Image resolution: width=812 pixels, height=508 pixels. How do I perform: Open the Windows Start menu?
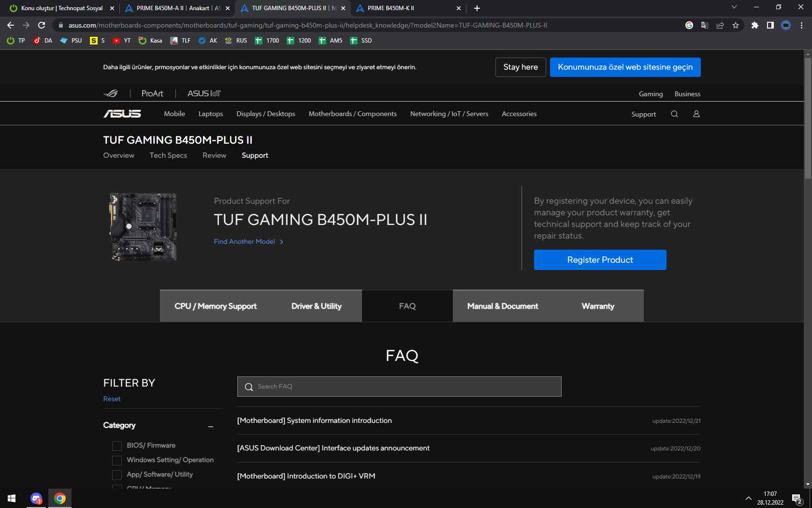12,498
